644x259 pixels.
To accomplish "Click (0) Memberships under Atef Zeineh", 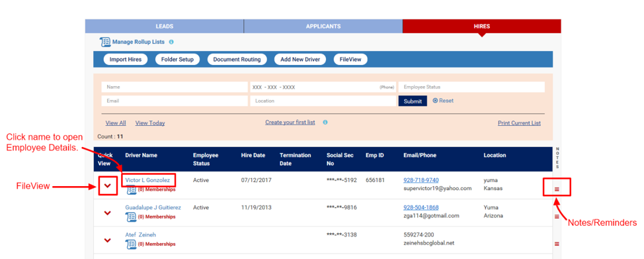I will (x=157, y=244).
